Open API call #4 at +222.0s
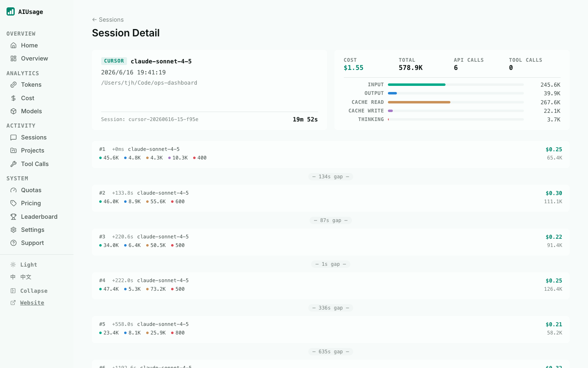This screenshot has height=368, width=588. [x=331, y=285]
